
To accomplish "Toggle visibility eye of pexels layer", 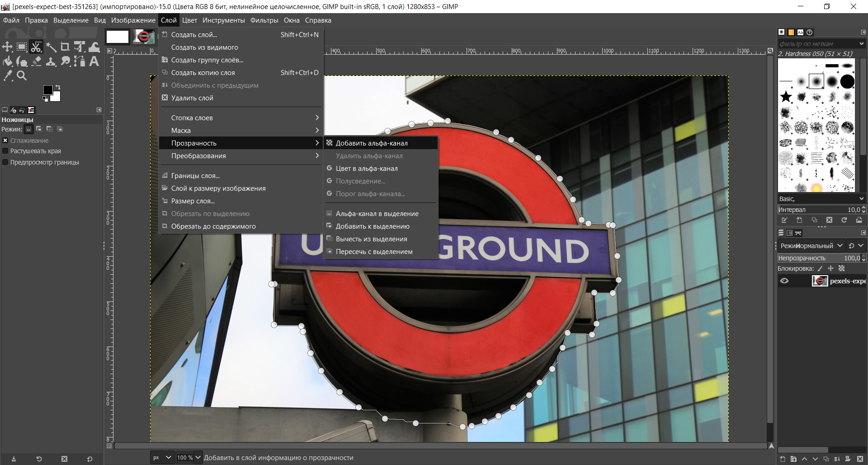I will [x=784, y=281].
